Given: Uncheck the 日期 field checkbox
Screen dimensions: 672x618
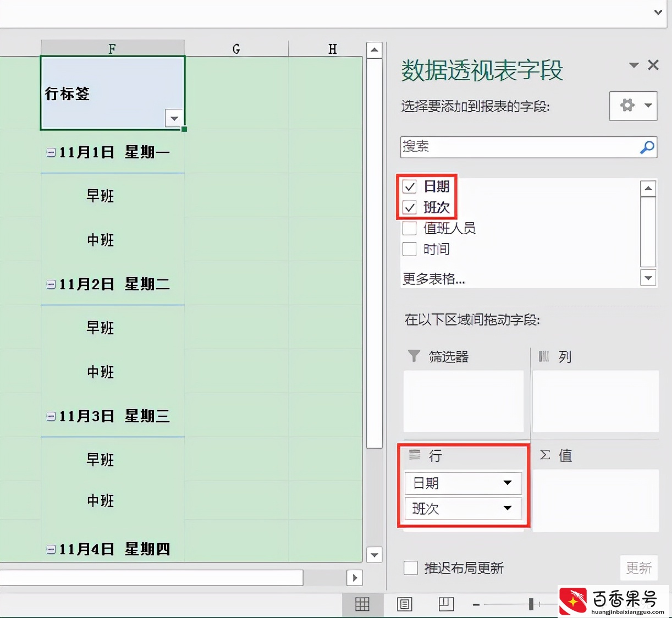Looking at the screenshot, I should tap(410, 186).
